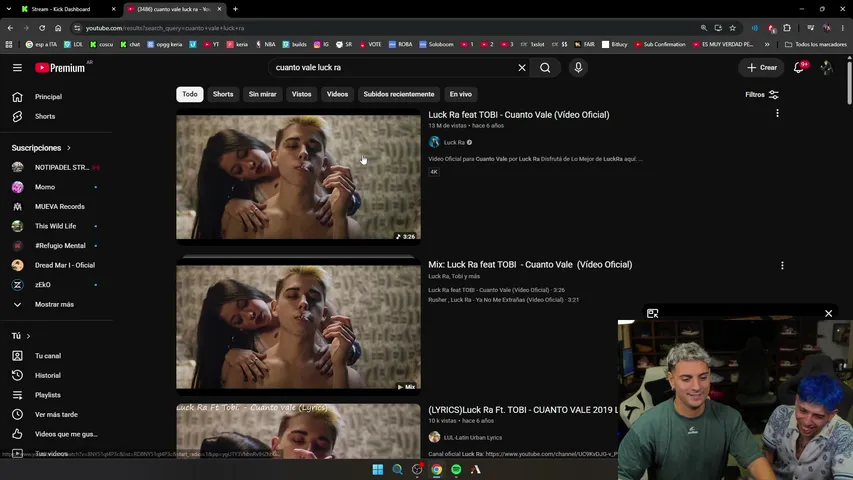
Task: Open the YouTube hamburger guide menu
Action: point(17,67)
